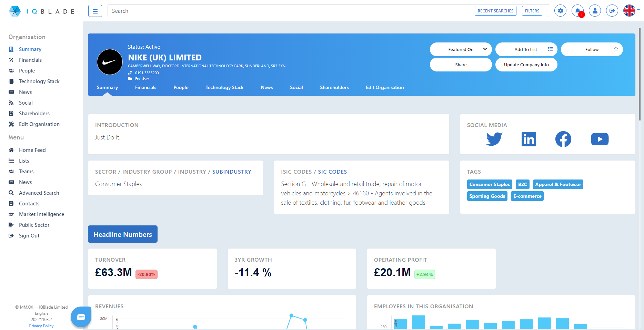Click the Social RSS icon in sidebar
The width and height of the screenshot is (644, 330).
pyautogui.click(x=11, y=103)
